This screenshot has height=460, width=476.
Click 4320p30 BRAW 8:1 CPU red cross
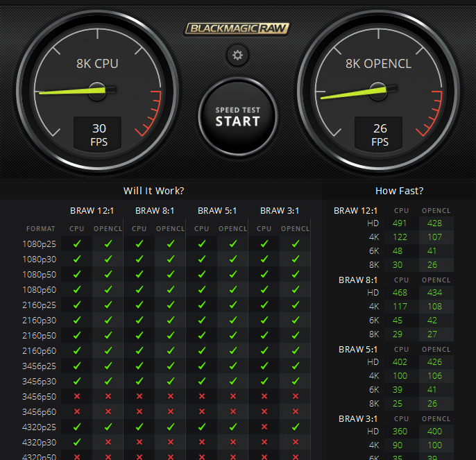139,442
